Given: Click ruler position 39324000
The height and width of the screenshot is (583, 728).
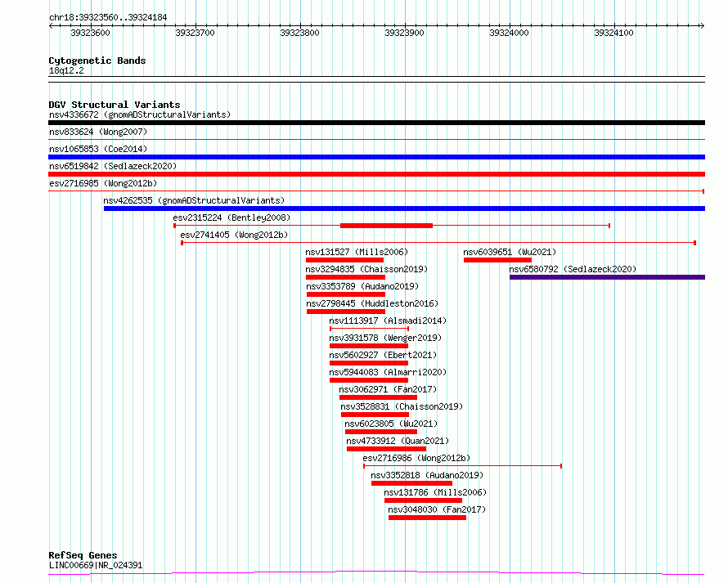Looking at the screenshot, I should click(509, 33).
